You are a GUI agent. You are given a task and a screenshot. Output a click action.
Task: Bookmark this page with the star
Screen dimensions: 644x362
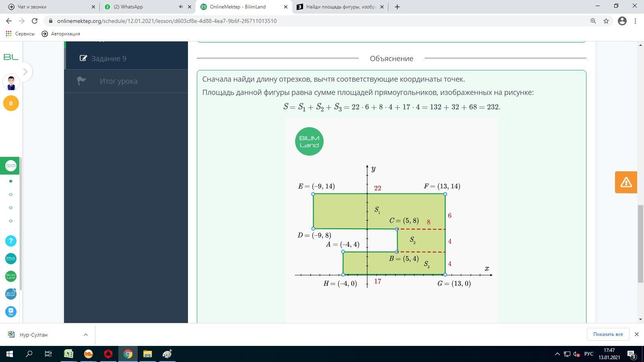coord(606,21)
